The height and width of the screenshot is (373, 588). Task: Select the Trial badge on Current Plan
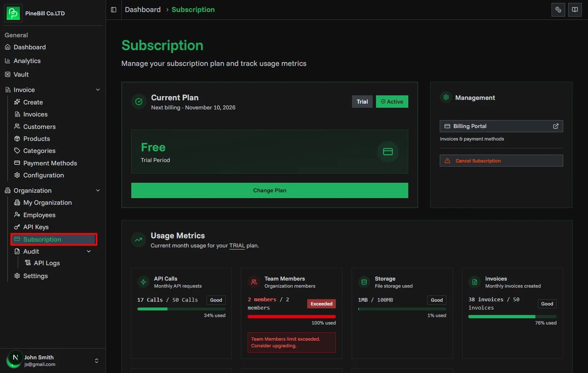click(x=362, y=101)
